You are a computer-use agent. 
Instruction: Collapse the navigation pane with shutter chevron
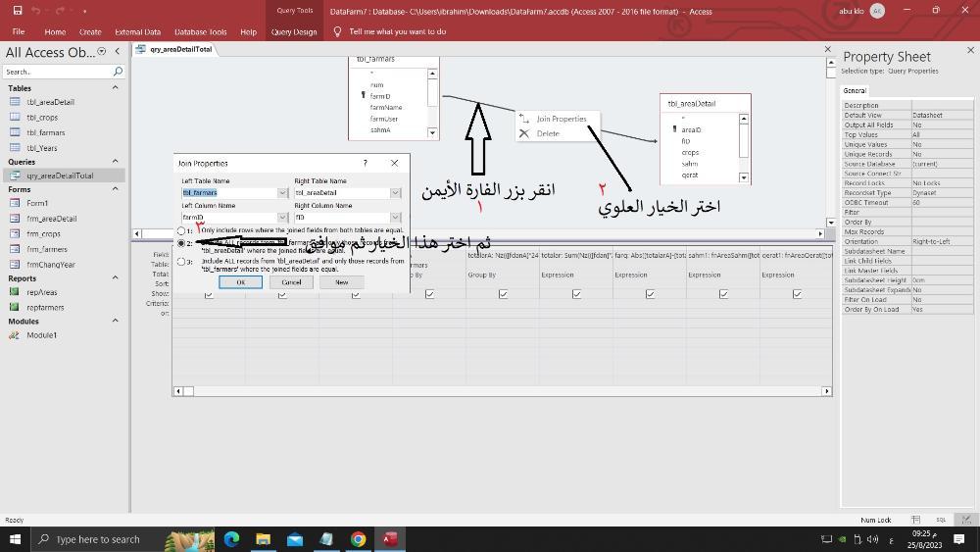118,52
